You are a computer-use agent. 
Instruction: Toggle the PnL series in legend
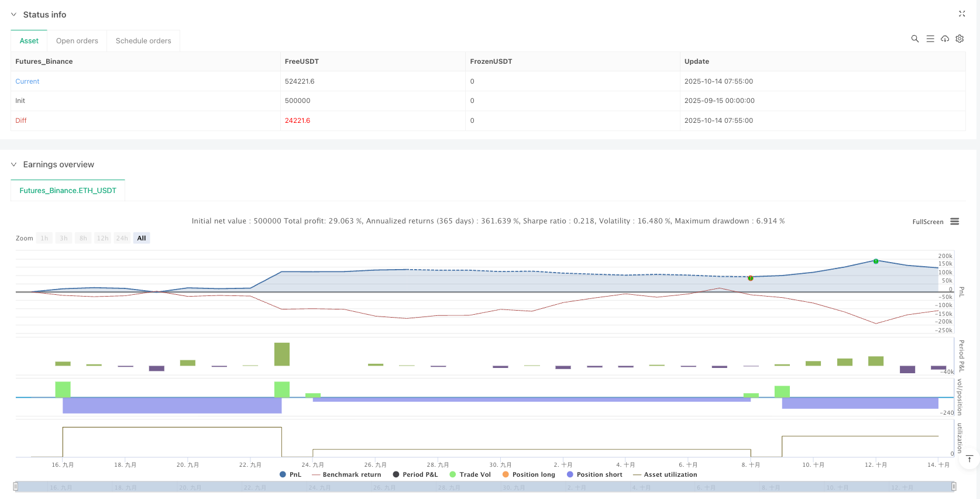[x=291, y=474]
